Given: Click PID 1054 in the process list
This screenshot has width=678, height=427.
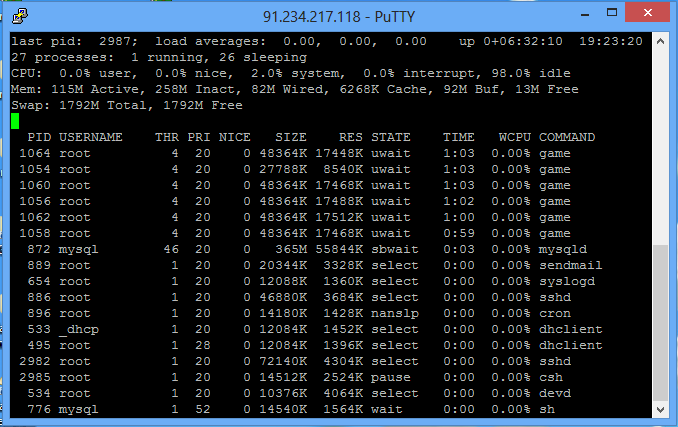Looking at the screenshot, I should click(x=35, y=169).
